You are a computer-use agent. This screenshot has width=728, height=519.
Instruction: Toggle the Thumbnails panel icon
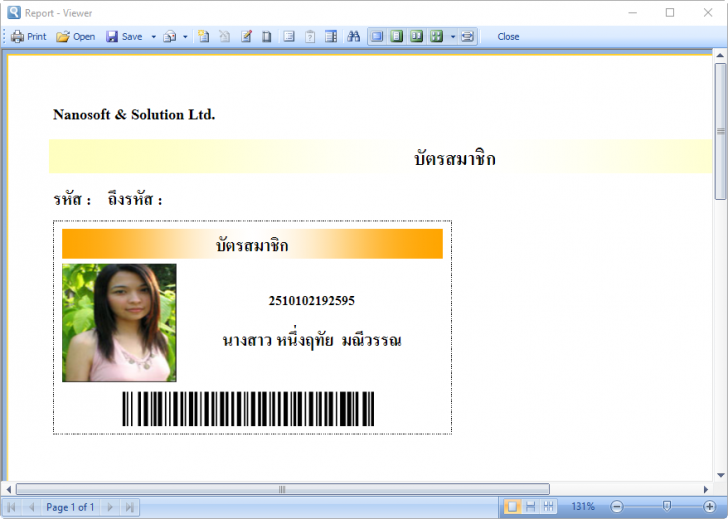pyautogui.click(x=331, y=36)
